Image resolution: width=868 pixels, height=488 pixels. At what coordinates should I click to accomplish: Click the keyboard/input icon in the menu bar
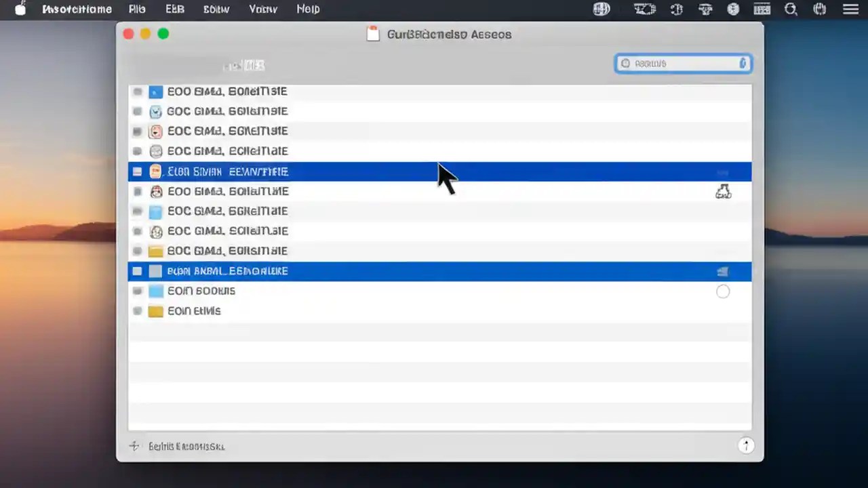tap(762, 9)
